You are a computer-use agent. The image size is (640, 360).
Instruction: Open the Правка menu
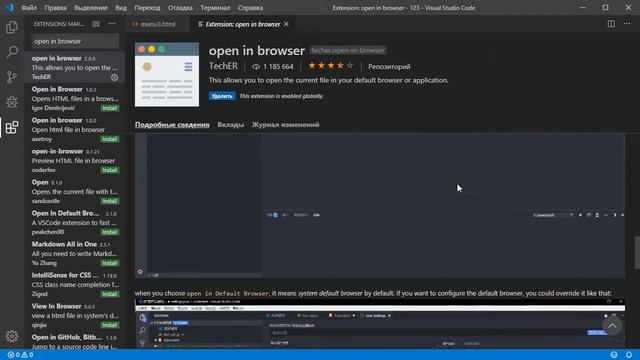pyautogui.click(x=56, y=8)
